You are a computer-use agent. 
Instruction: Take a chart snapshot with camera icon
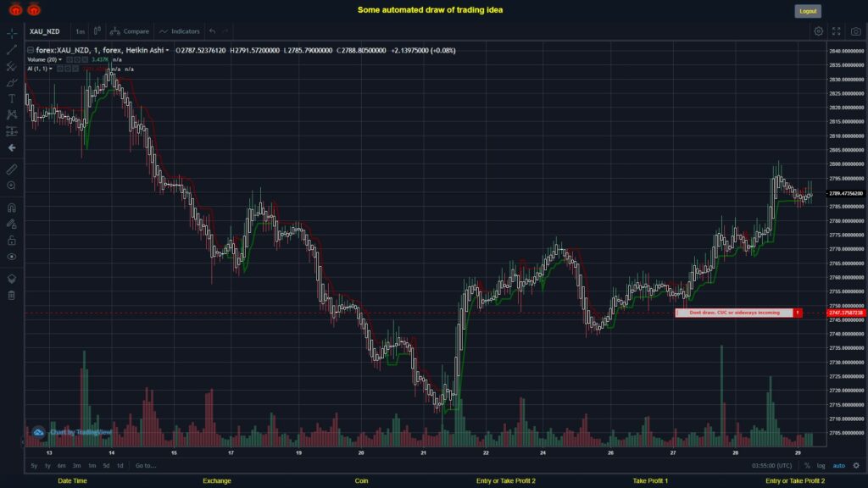[856, 31]
